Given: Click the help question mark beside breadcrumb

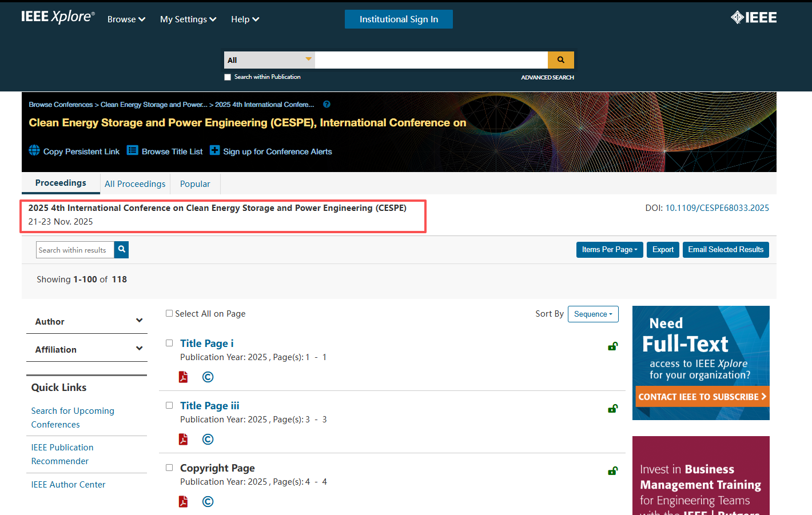Looking at the screenshot, I should [327, 105].
